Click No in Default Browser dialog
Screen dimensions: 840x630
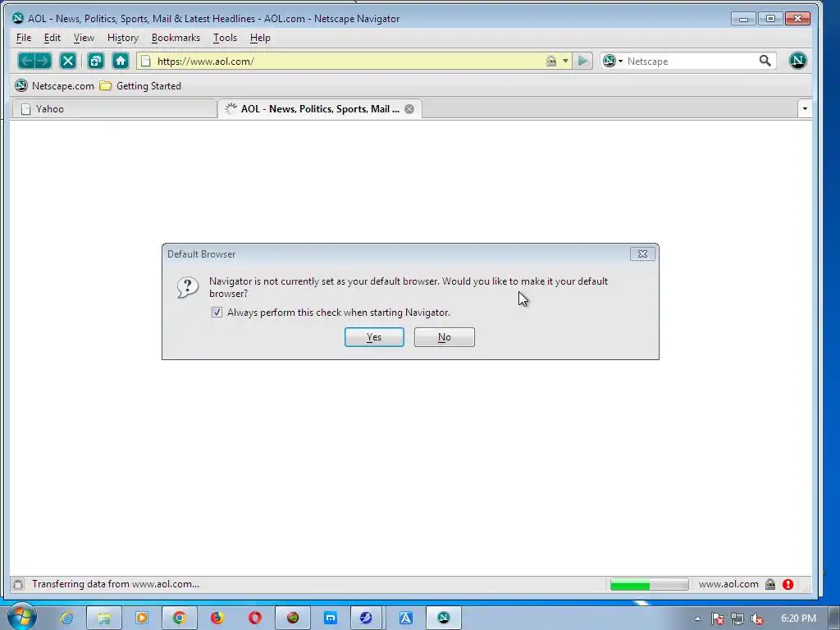(444, 337)
